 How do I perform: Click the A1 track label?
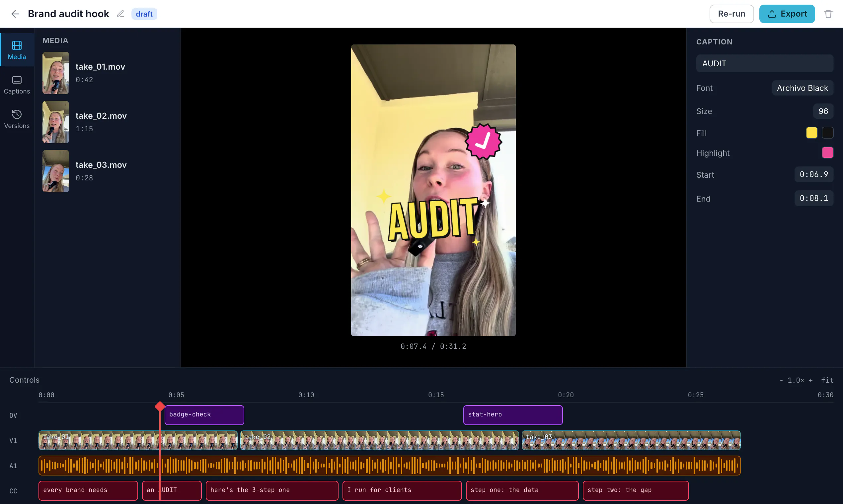click(13, 466)
